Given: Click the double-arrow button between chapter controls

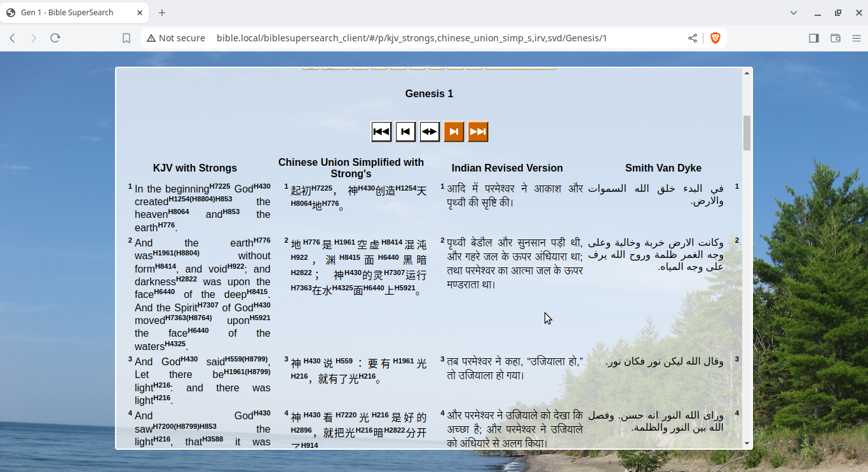Looking at the screenshot, I should click(430, 131).
